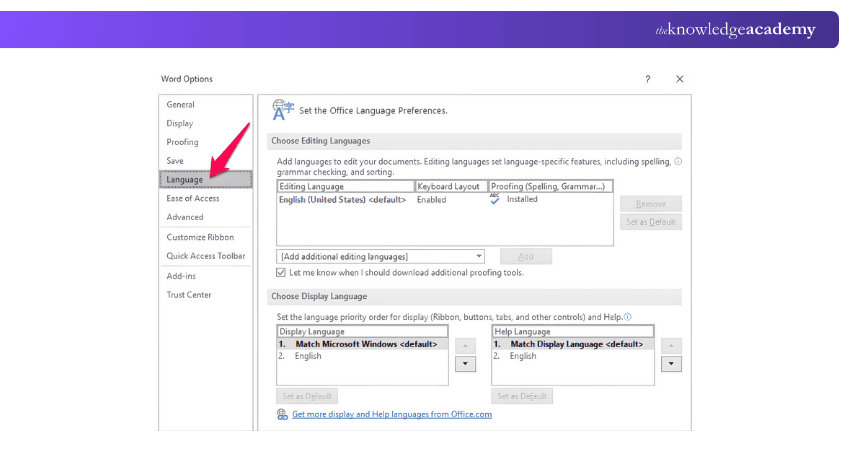Open the Save options category
Screen dimensions: 850x450
click(175, 161)
